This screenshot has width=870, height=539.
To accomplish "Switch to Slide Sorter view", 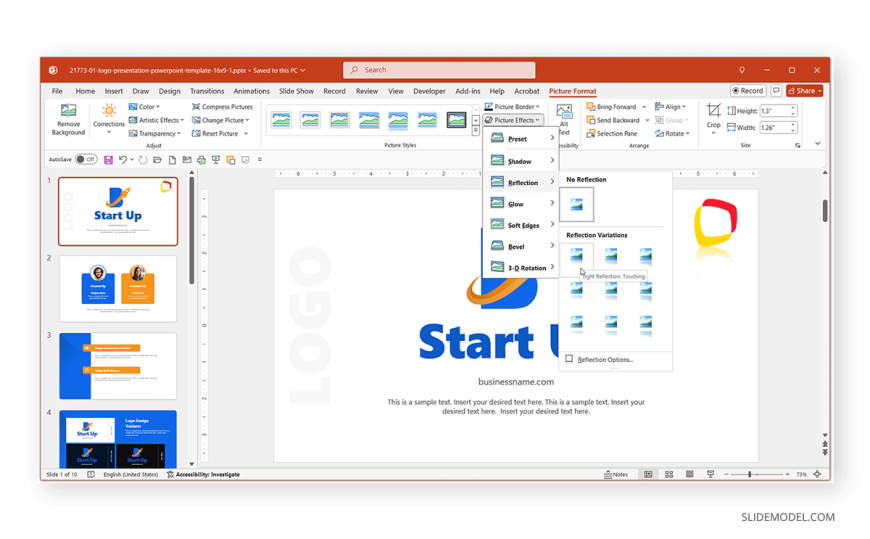I will pyautogui.click(x=669, y=475).
